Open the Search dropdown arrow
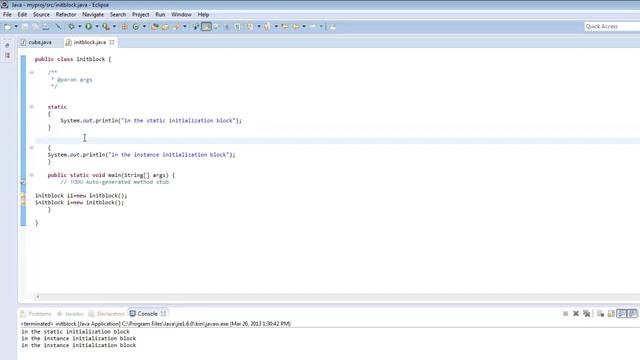The width and height of the screenshot is (640, 360). pyautogui.click(x=184, y=27)
